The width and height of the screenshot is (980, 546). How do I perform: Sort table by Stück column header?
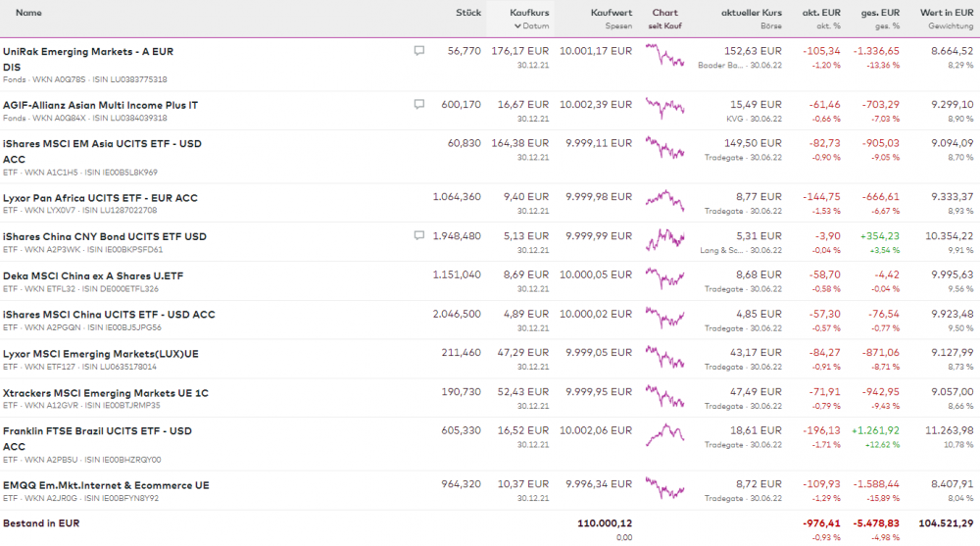(x=468, y=13)
